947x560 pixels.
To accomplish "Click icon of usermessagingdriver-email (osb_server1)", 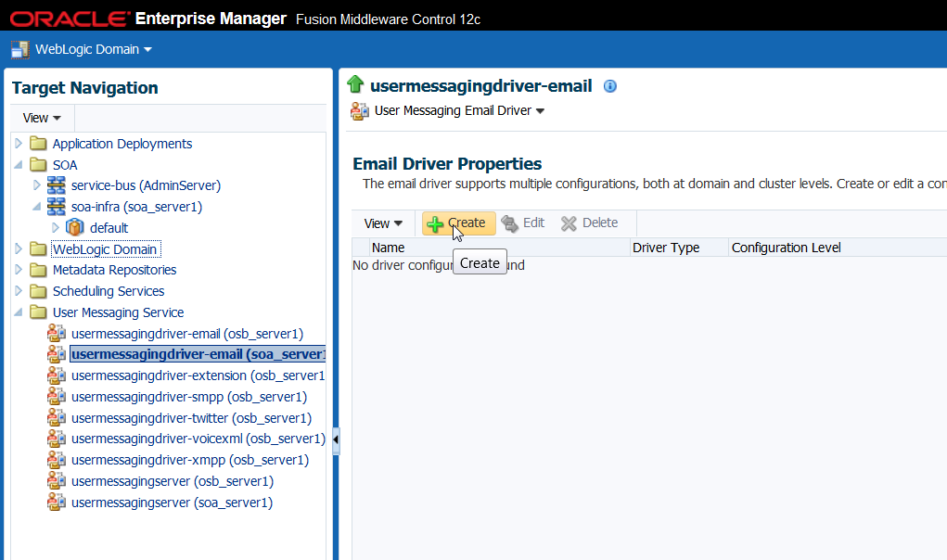I will (x=57, y=333).
